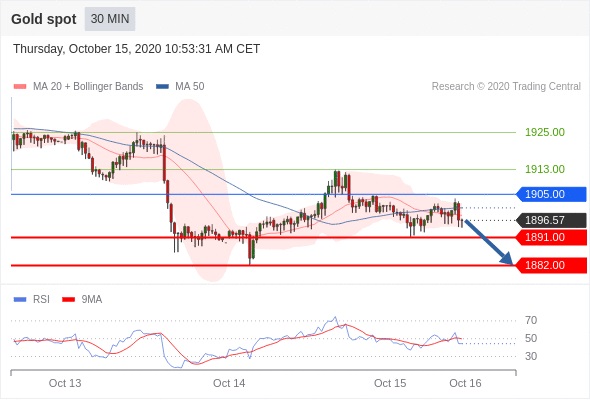Screen dimensions: 590x400
Task: Click the Oct 14 date axis label
Action: coord(229,383)
